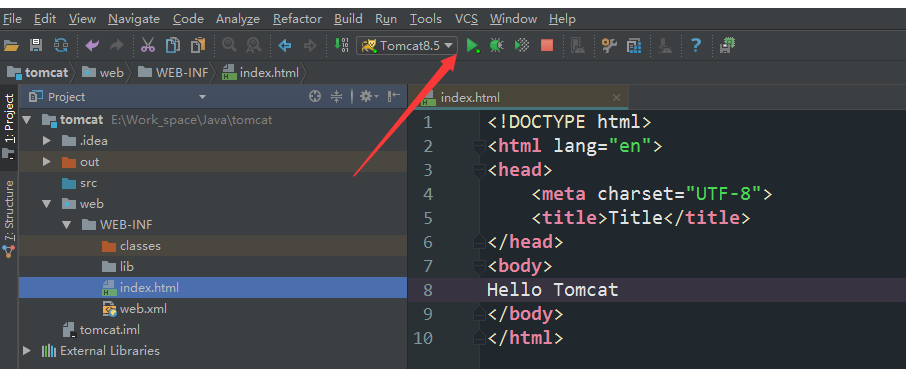Click the web breadcrumb

(103, 73)
